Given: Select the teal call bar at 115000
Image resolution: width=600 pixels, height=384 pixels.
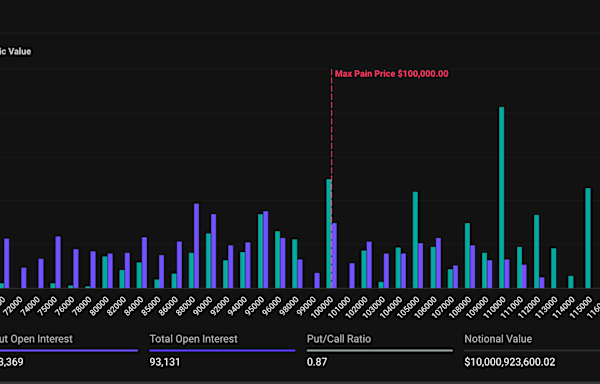Looking at the screenshot, I should 588,238.
